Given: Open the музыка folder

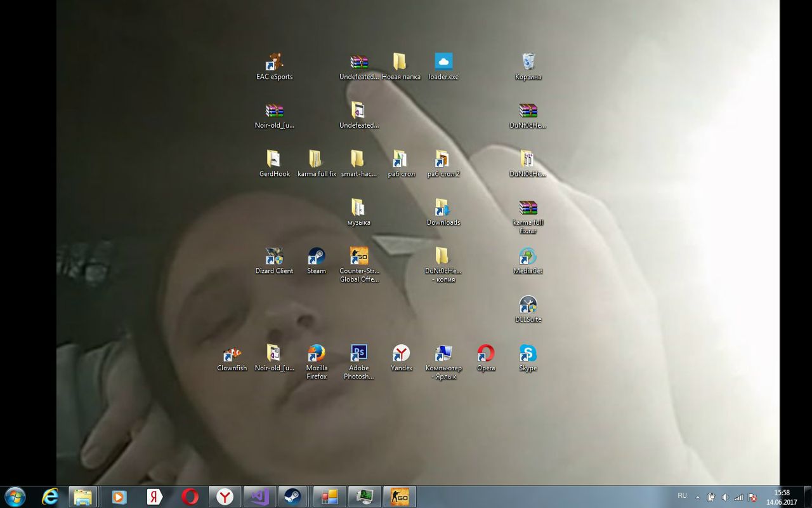Looking at the screenshot, I should [358, 208].
